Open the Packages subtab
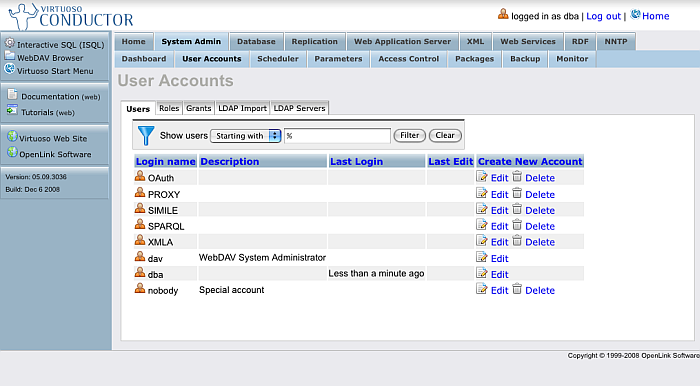Image resolution: width=700 pixels, height=386 pixels. [475, 59]
